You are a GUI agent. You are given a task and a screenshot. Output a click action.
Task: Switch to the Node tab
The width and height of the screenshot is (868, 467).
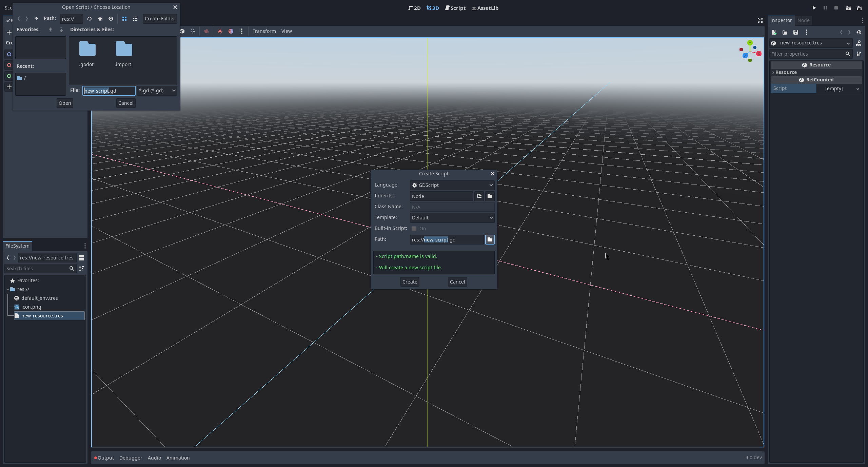click(803, 20)
